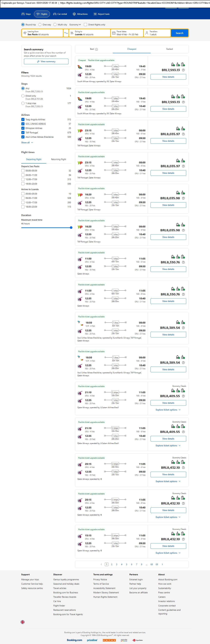
Task: Go to next results page with the arrow
Action: [x=162, y=564]
